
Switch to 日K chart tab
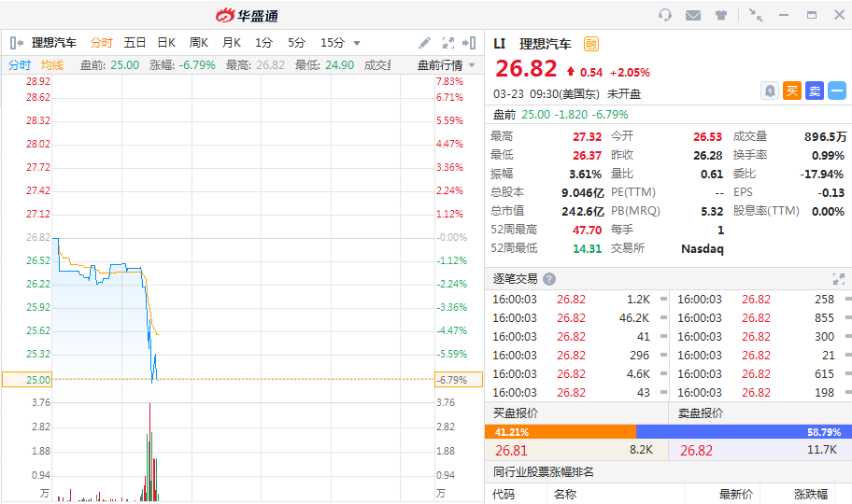pyautogui.click(x=167, y=42)
